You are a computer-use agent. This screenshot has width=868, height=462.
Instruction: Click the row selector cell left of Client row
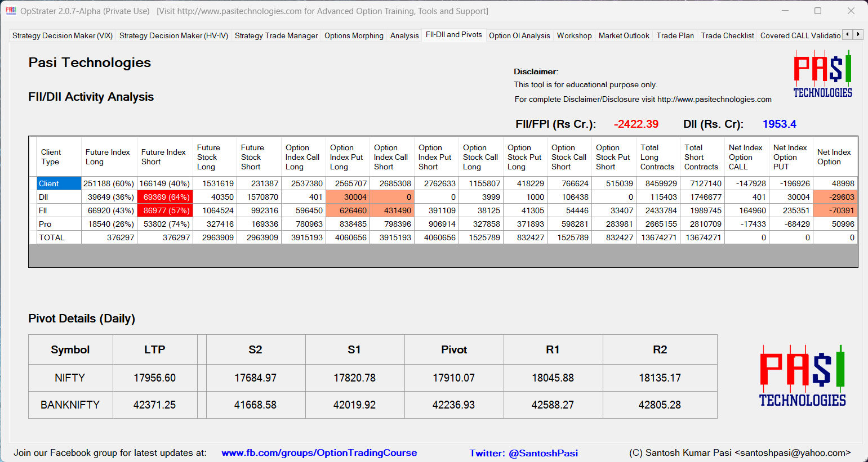click(x=33, y=183)
